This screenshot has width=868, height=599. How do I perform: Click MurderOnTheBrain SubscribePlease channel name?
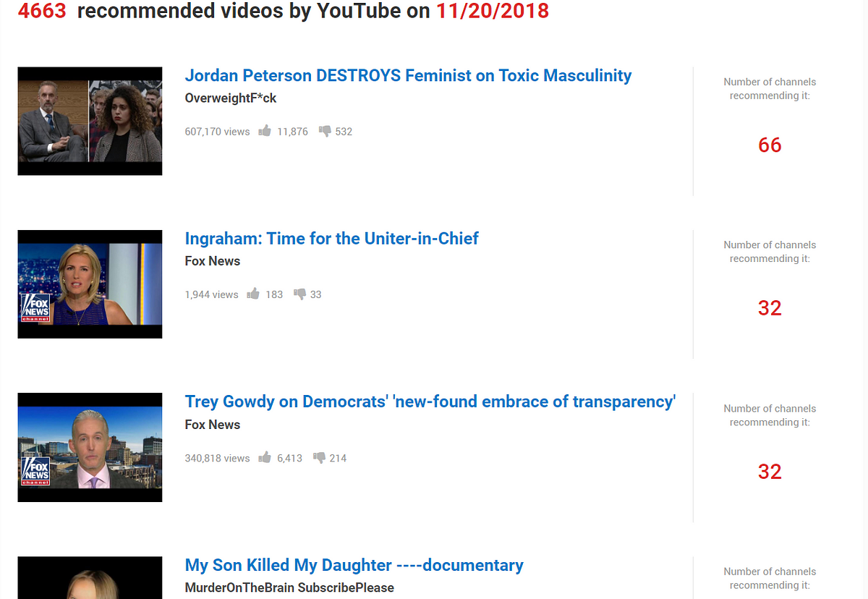(289, 587)
